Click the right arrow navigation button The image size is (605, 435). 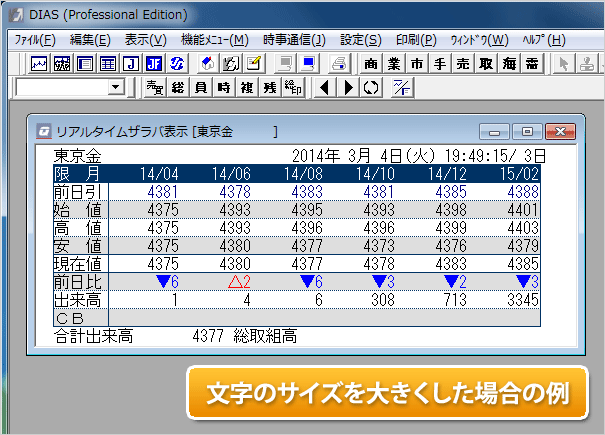347,88
